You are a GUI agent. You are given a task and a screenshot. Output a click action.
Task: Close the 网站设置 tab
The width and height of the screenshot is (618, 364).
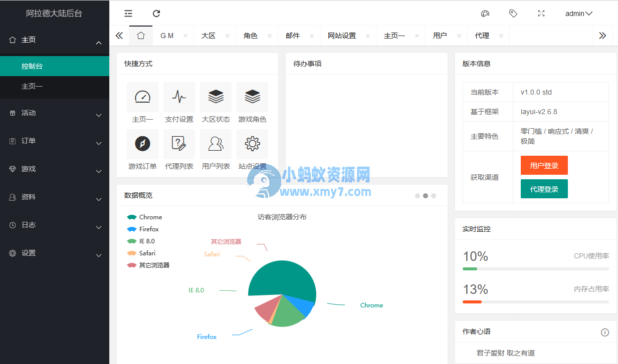click(x=368, y=36)
